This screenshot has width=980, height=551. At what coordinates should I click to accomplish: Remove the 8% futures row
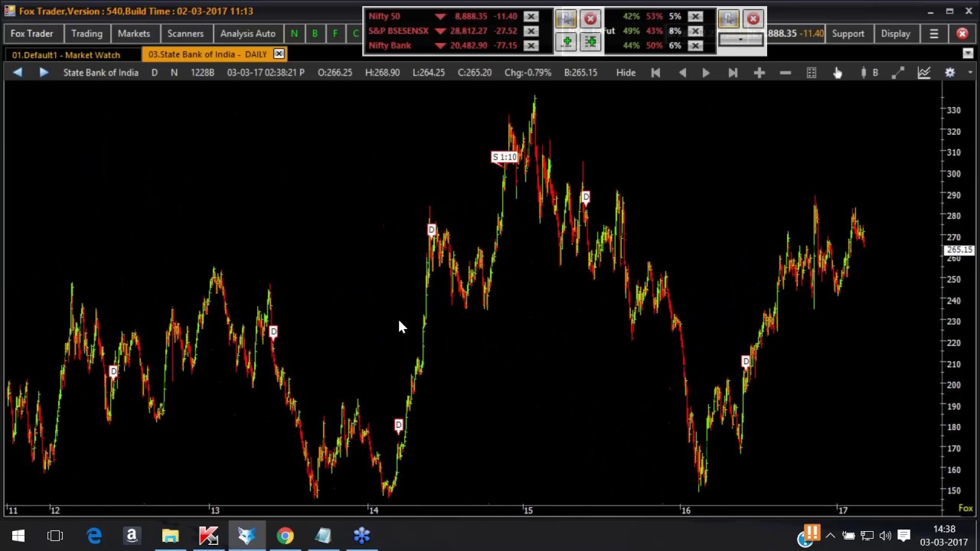(695, 31)
